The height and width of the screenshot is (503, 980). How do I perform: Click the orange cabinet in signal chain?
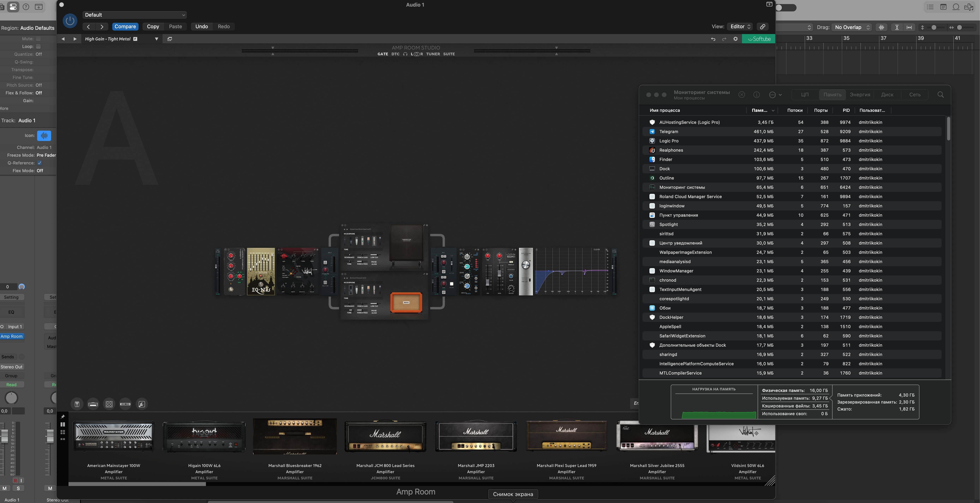(x=406, y=302)
